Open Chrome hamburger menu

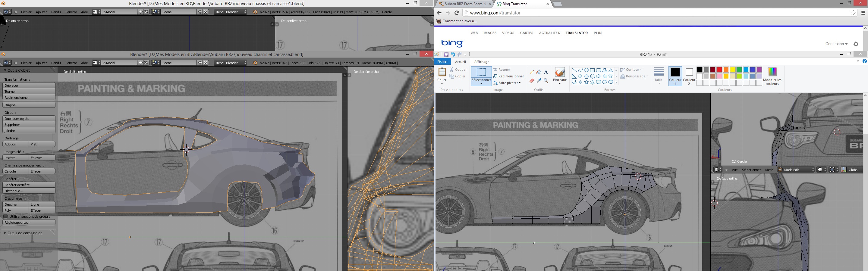pos(863,13)
